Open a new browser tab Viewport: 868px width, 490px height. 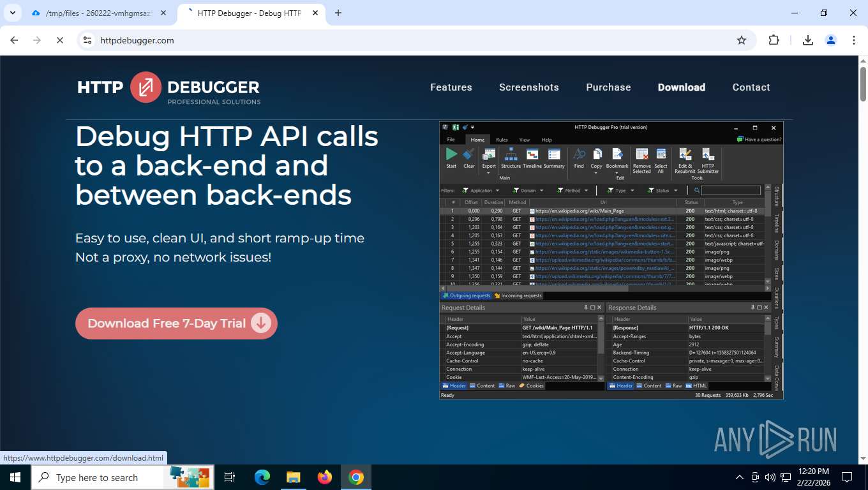(338, 13)
